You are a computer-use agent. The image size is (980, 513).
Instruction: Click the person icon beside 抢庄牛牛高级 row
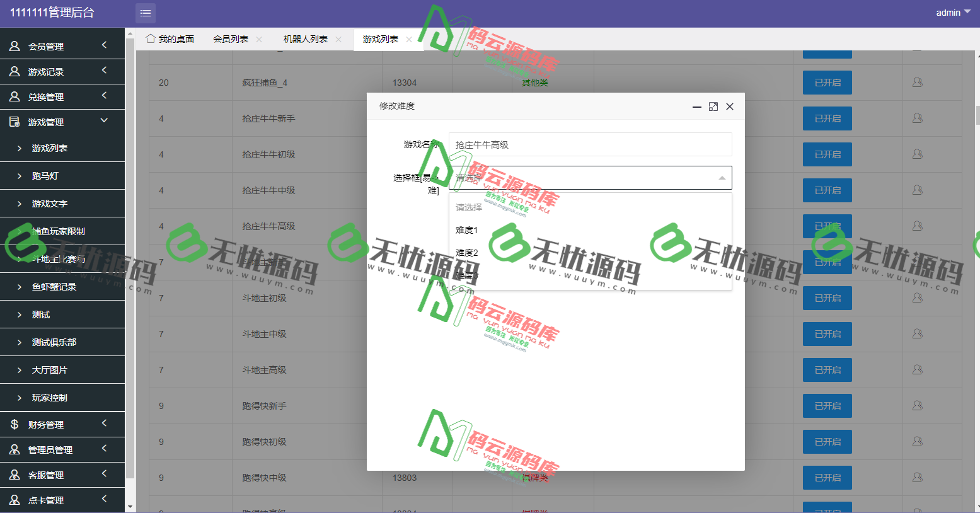917,226
